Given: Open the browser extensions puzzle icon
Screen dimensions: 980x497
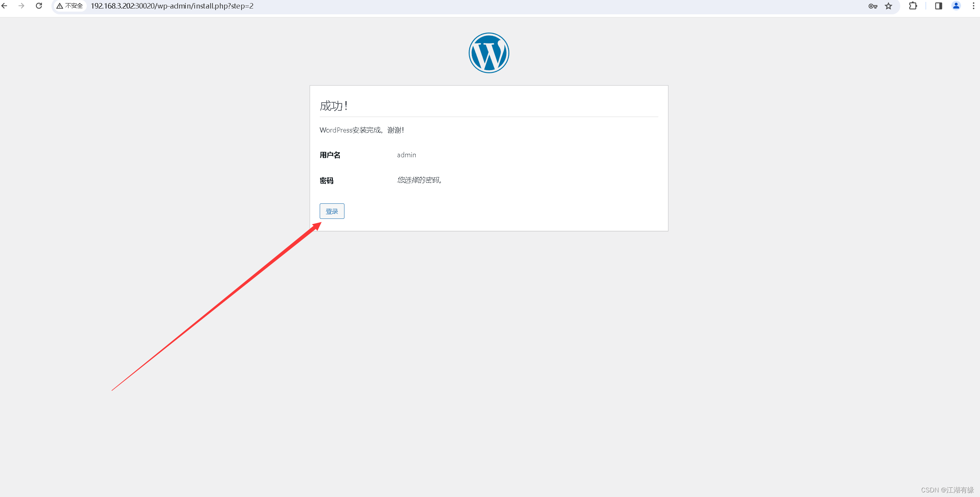Looking at the screenshot, I should tap(913, 6).
